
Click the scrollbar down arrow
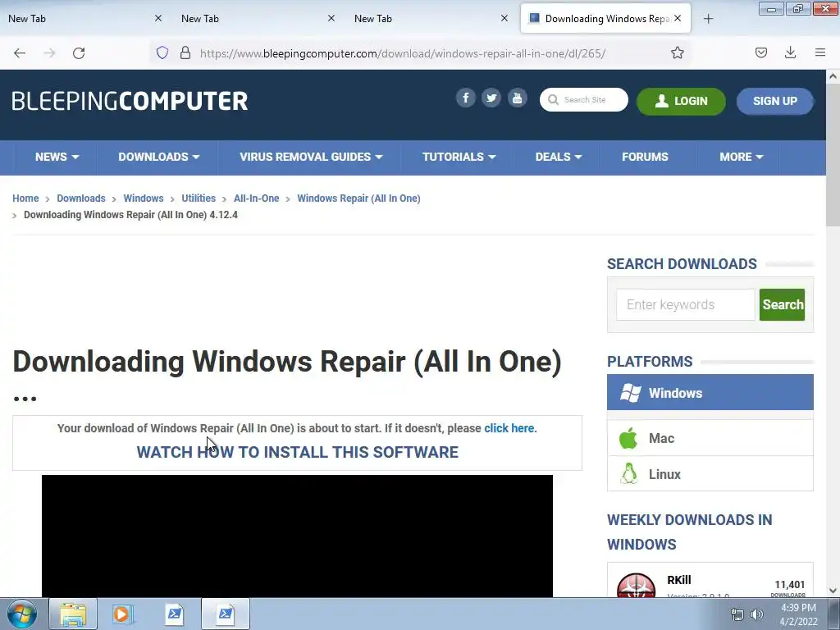(x=833, y=591)
